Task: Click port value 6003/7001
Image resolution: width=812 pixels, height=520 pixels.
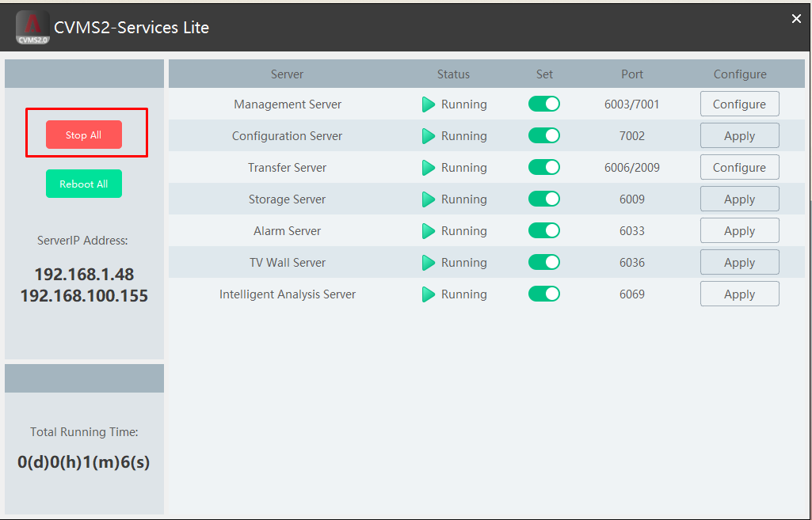Action: [x=632, y=104]
